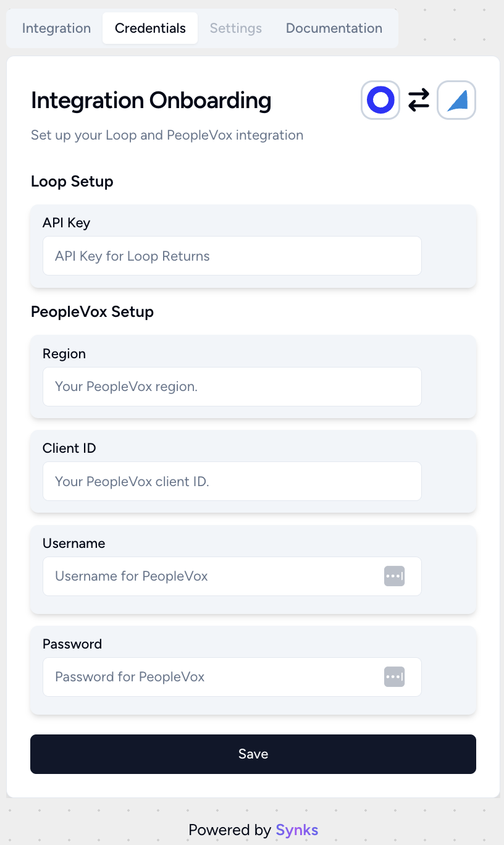Focus the Loop Returns API Key field
Image resolution: width=504 pixels, height=845 pixels.
point(232,256)
